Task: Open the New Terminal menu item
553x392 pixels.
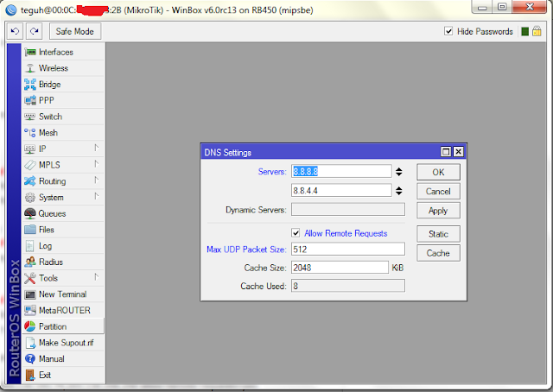Action: click(64, 294)
